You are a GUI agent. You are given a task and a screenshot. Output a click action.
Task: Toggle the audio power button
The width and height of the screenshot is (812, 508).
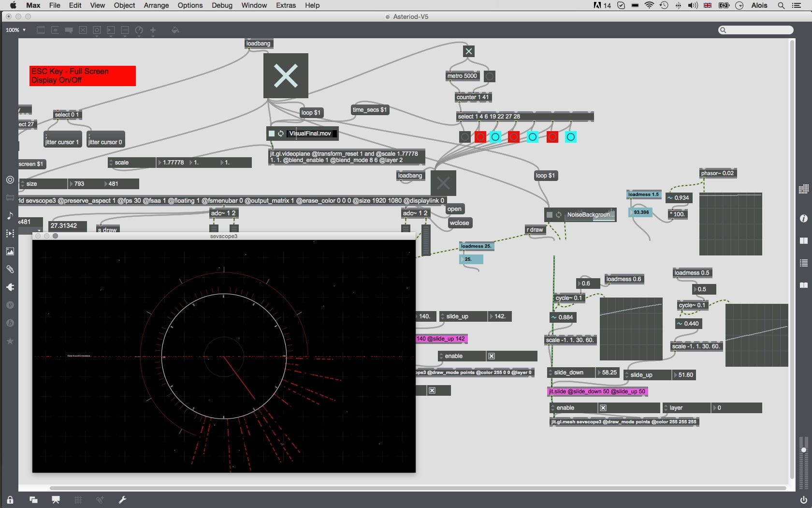pos(804,500)
